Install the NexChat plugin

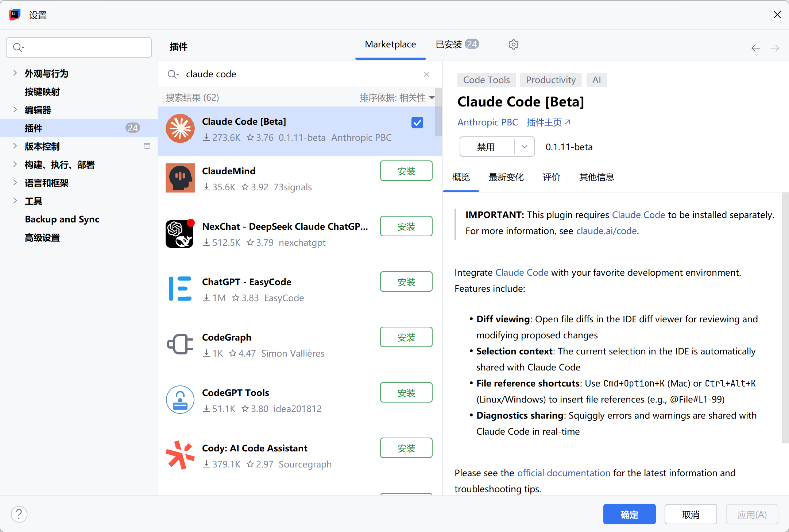(406, 226)
